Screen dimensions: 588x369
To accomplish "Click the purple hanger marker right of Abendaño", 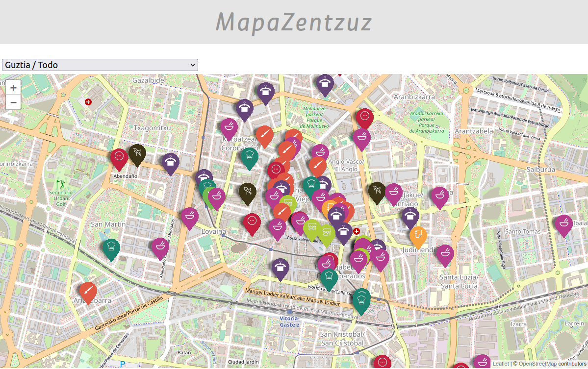I will [x=170, y=162].
